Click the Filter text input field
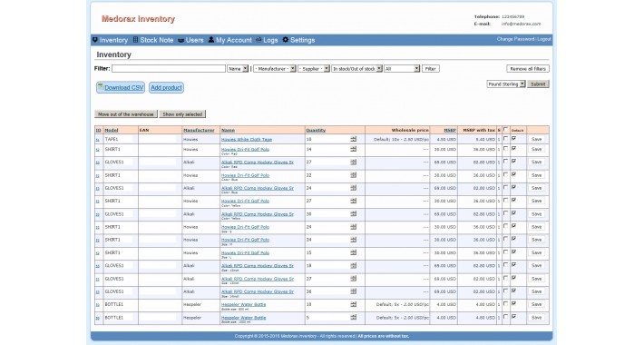The width and height of the screenshot is (644, 345). pyautogui.click(x=169, y=69)
